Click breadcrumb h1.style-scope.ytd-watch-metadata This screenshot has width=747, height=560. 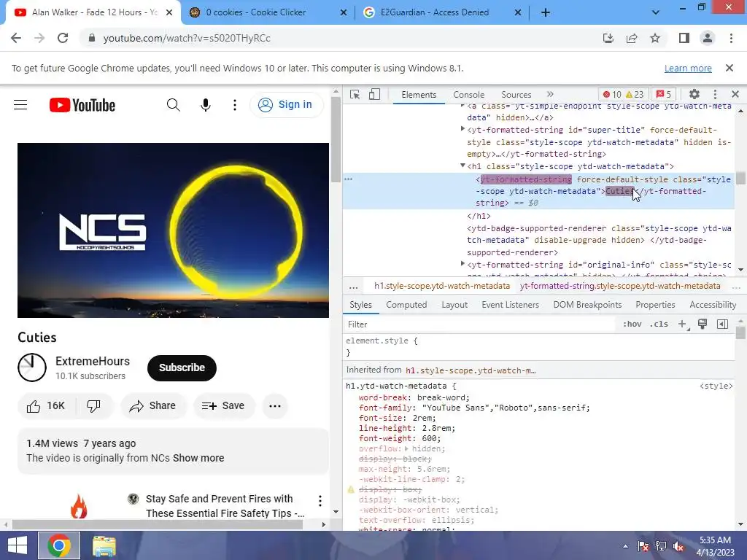[442, 286]
